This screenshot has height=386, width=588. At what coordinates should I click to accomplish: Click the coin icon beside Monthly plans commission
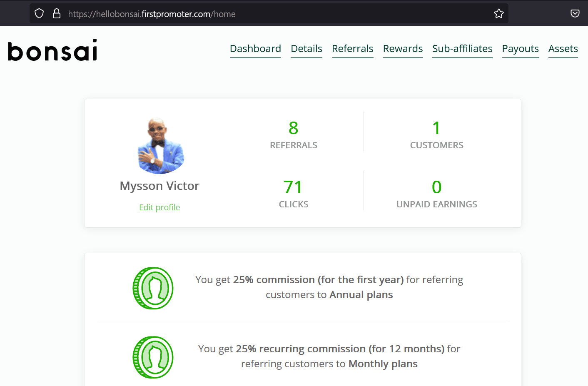click(153, 357)
